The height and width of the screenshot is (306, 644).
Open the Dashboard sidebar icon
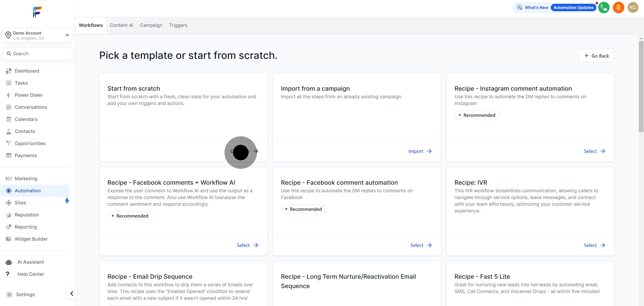(x=9, y=71)
